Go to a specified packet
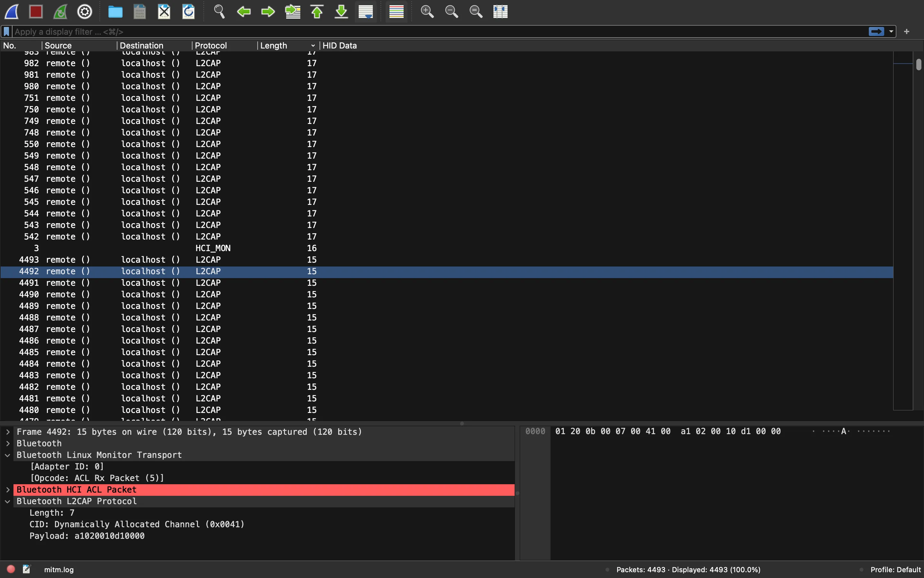Image resolution: width=924 pixels, height=578 pixels. pos(293,12)
